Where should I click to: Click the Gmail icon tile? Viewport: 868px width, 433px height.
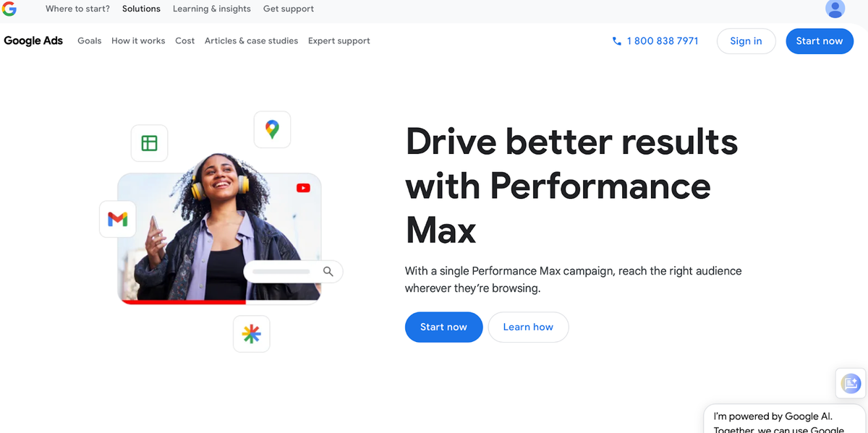point(117,218)
